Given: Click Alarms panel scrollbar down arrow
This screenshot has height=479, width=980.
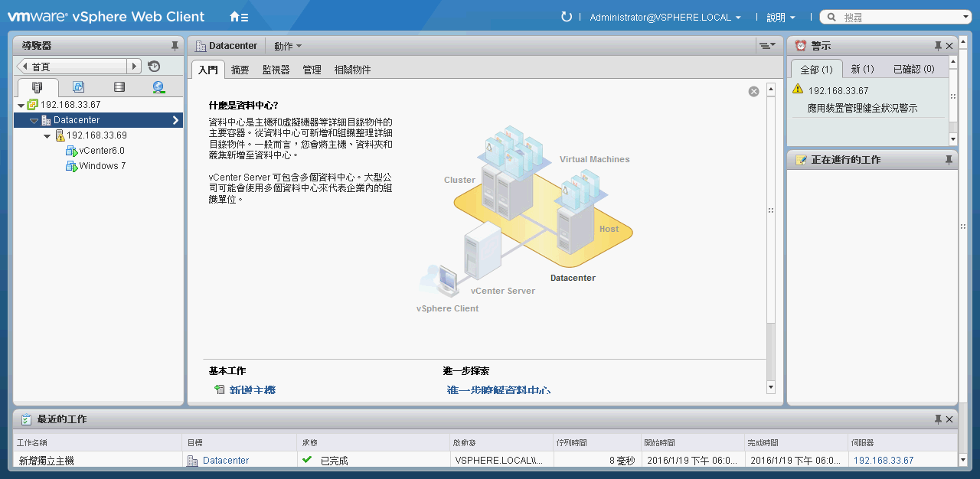Looking at the screenshot, I should 952,139.
